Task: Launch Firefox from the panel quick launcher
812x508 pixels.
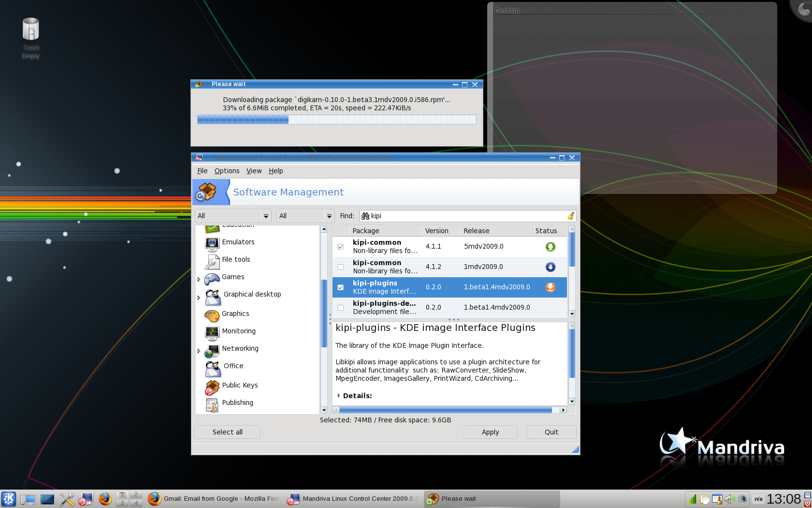Action: pyautogui.click(x=105, y=499)
